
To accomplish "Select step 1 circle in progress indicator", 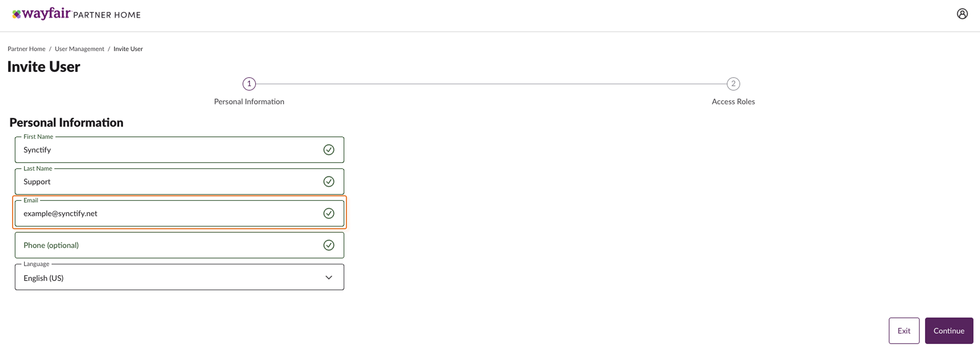I will pyautogui.click(x=249, y=84).
